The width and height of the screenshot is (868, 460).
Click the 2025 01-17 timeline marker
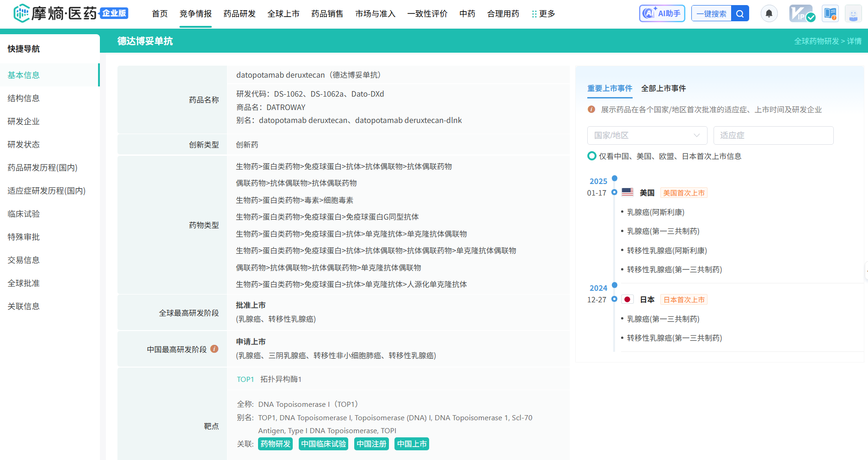click(614, 192)
